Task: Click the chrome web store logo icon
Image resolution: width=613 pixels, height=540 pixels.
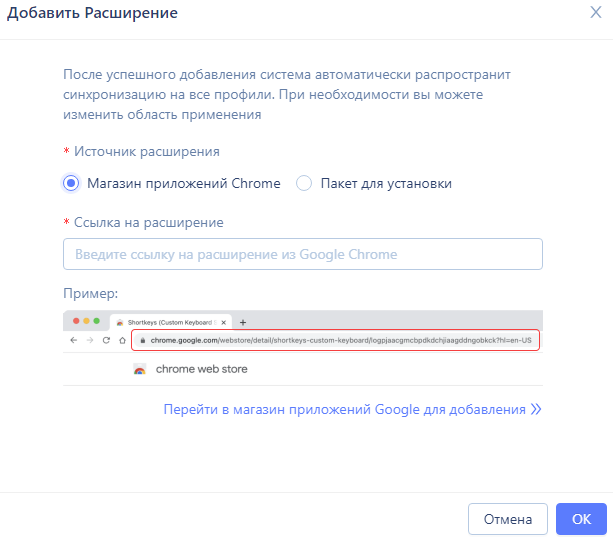Action: 140,369
